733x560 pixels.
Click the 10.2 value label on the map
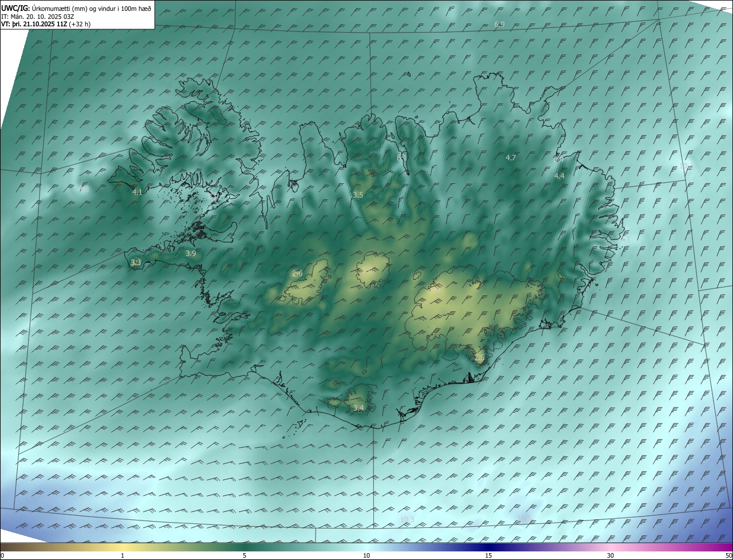[x=685, y=165]
